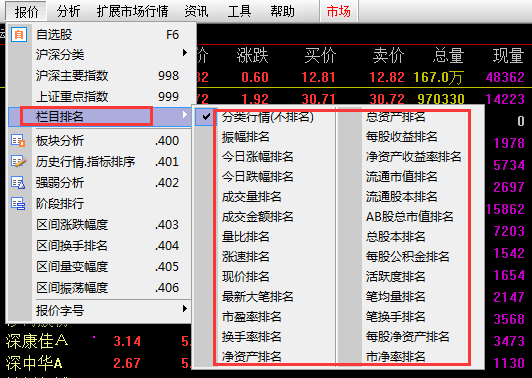Click the 历史行情.指标排序 icon

pos(18,161)
